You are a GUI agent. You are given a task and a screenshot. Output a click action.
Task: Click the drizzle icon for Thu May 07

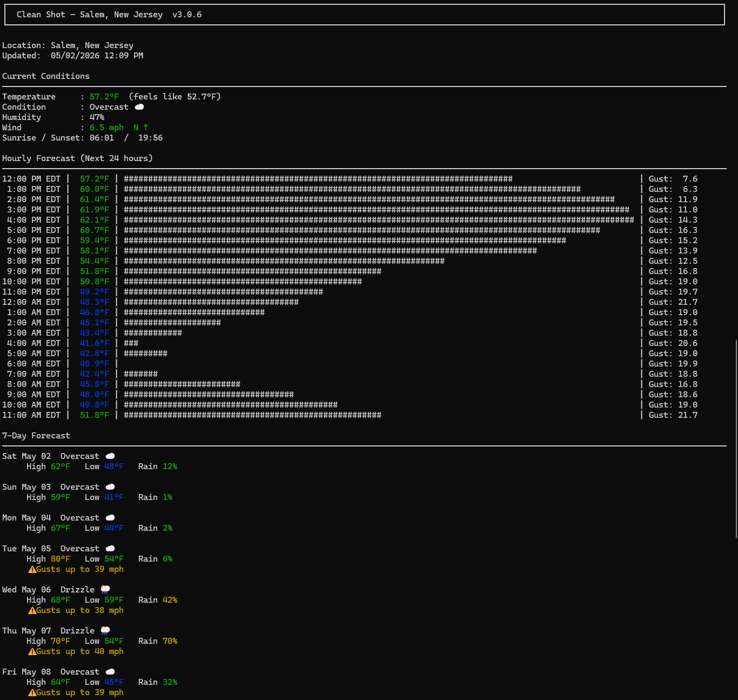coord(105,631)
